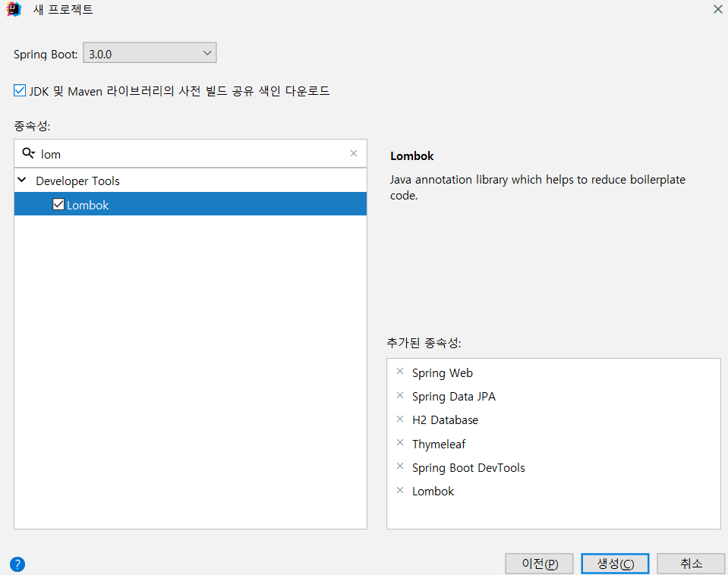The width and height of the screenshot is (728, 575).
Task: Remove Spring Web from added dependencies
Action: pos(400,371)
